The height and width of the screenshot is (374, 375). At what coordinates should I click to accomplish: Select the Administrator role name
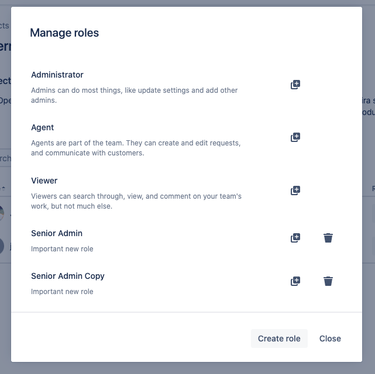[57, 75]
